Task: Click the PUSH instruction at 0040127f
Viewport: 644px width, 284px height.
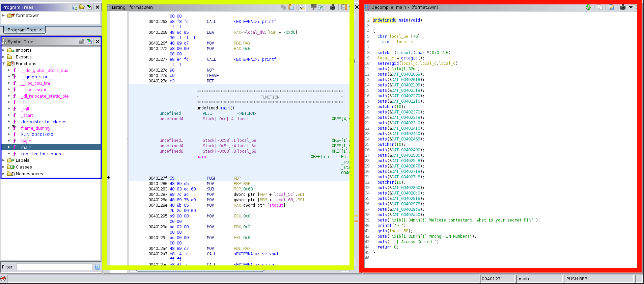Action: [x=212, y=178]
